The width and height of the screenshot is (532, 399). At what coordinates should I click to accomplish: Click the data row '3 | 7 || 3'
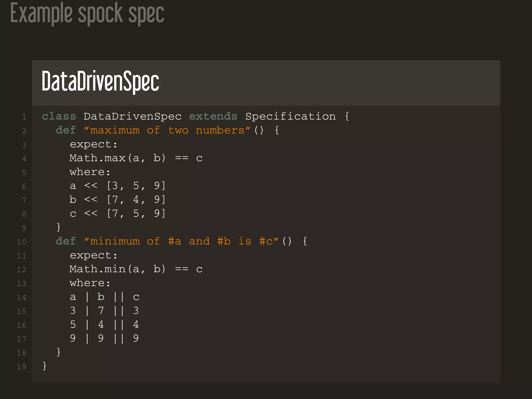(x=104, y=311)
